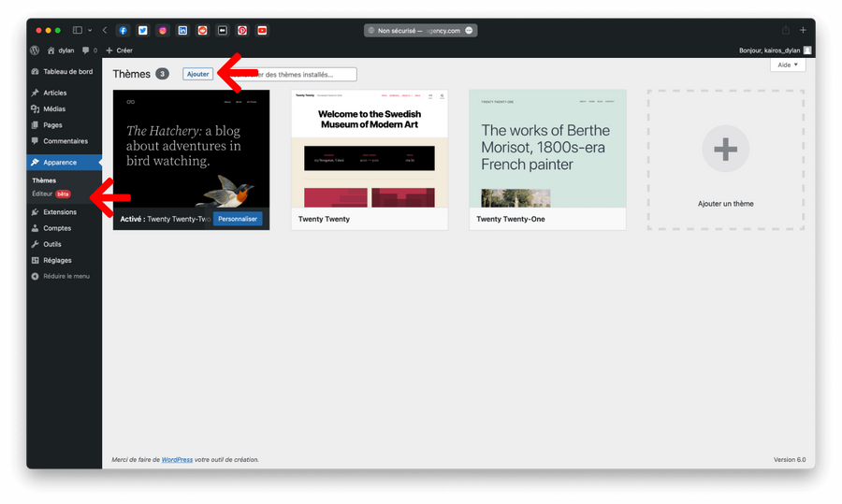Go back with the browser back arrow

click(x=105, y=31)
